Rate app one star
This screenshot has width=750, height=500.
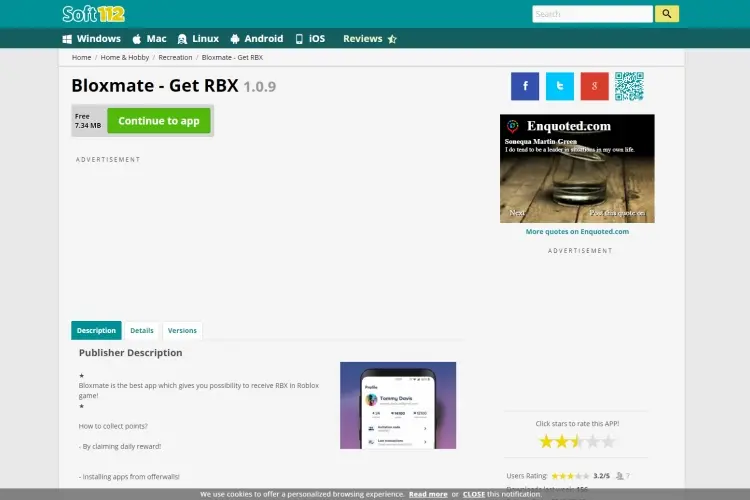(546, 441)
